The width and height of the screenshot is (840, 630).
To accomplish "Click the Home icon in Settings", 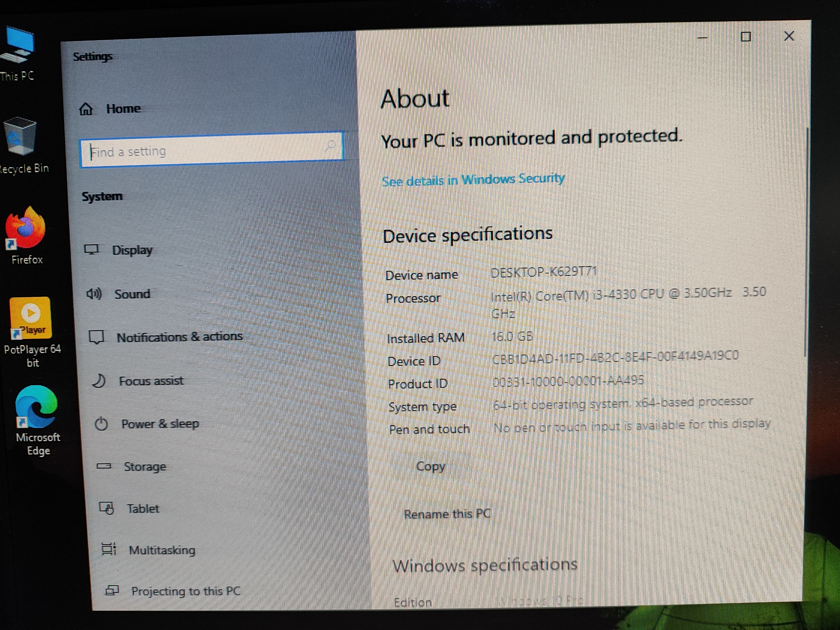I will pyautogui.click(x=86, y=109).
